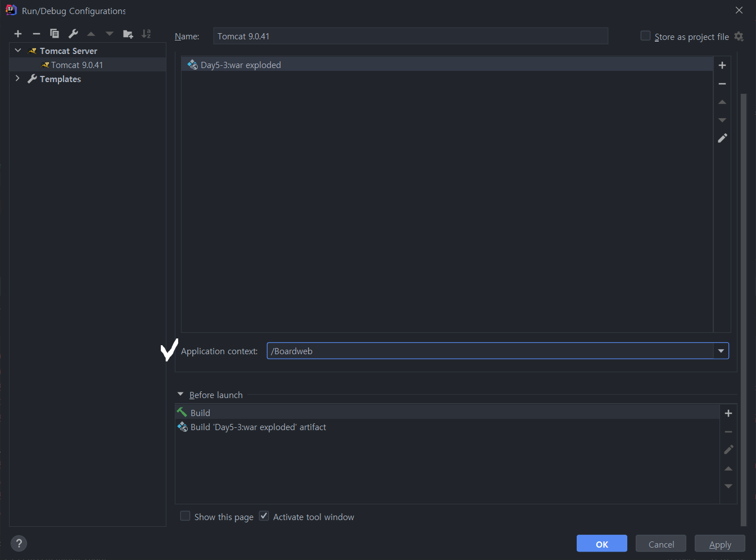The height and width of the screenshot is (560, 756).
Task: Create new folder for configurations
Action: pos(128,34)
